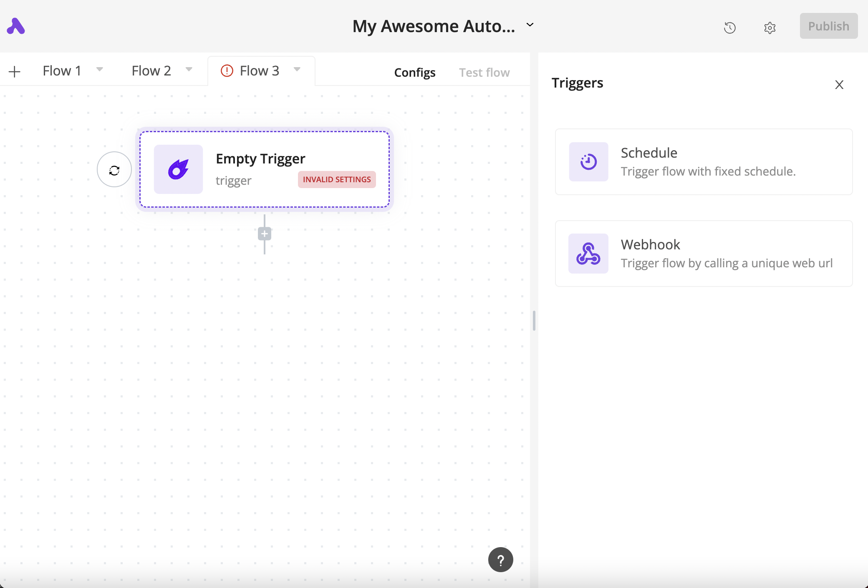Expand the Flow 1 dropdown arrow
The height and width of the screenshot is (588, 868).
(100, 69)
